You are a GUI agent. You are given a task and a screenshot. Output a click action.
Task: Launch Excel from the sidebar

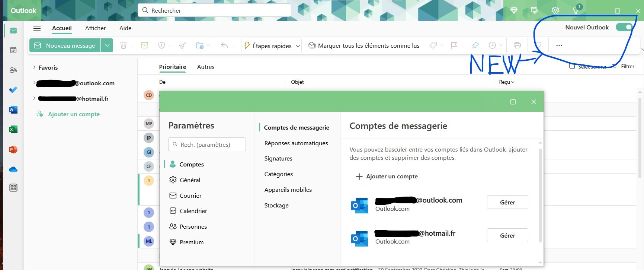click(13, 130)
